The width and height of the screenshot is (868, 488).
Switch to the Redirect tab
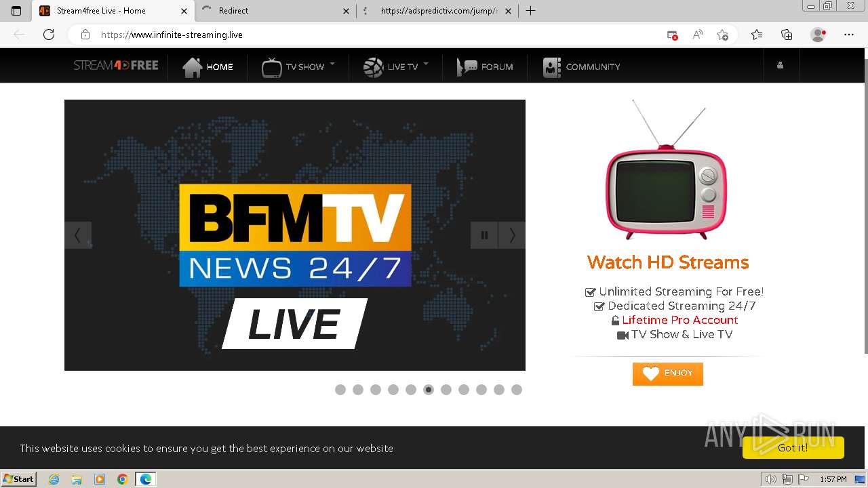(275, 11)
